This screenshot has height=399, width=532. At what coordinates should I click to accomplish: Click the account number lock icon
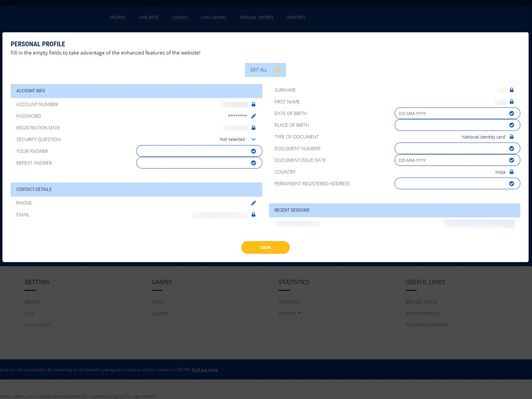254,104
